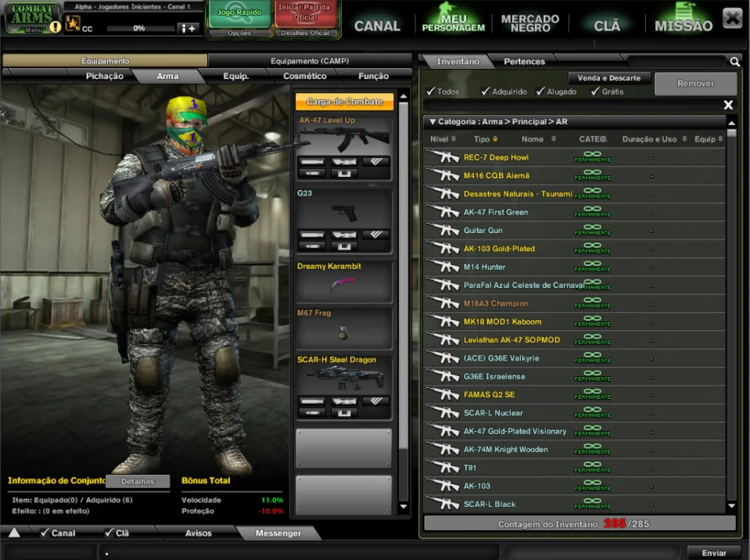Screen dimensions: 750x560
Task: Collapse the Categoria Arma > Principal > AR group
Action: [432, 122]
